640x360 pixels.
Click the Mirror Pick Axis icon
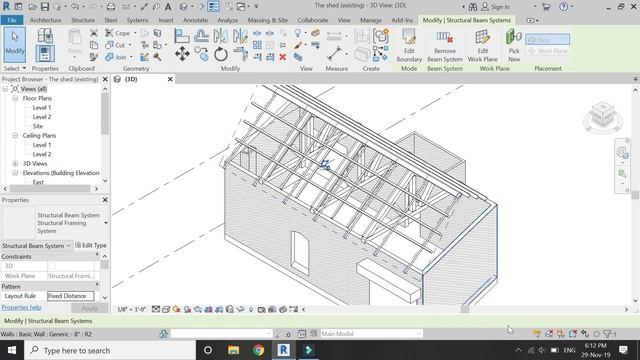pos(220,36)
